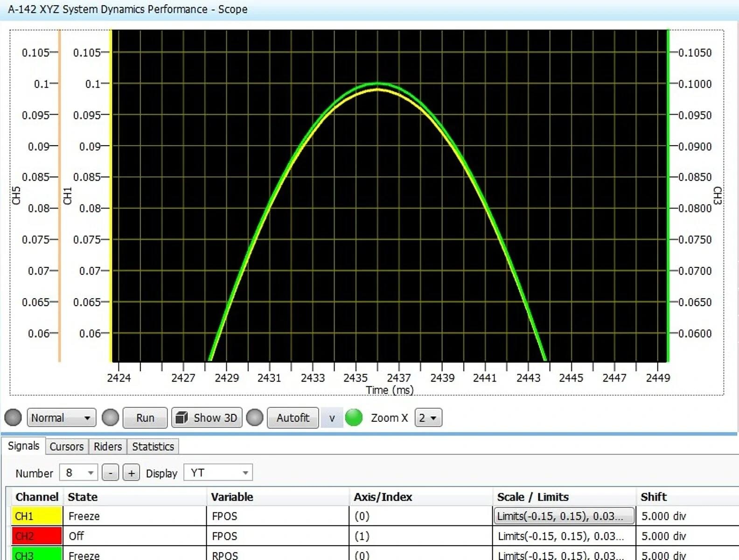739x560 pixels.
Task: Click the CH3 Scale / Limits cell
Action: tap(564, 554)
